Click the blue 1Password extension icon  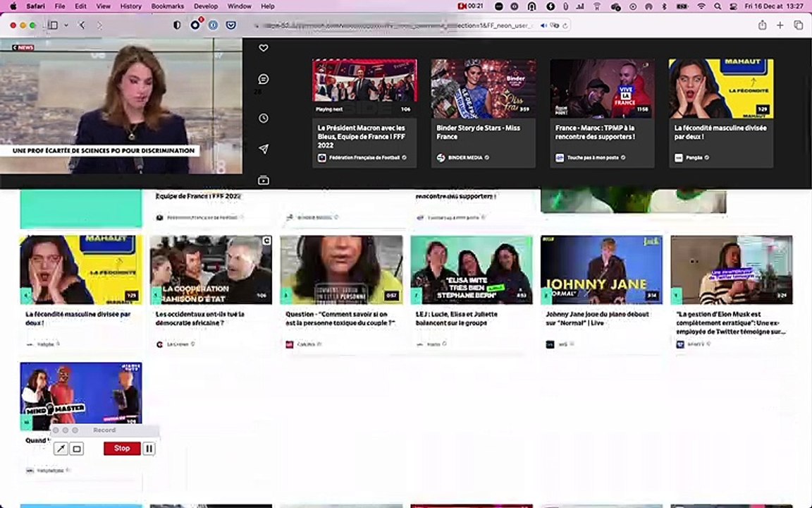(x=213, y=25)
